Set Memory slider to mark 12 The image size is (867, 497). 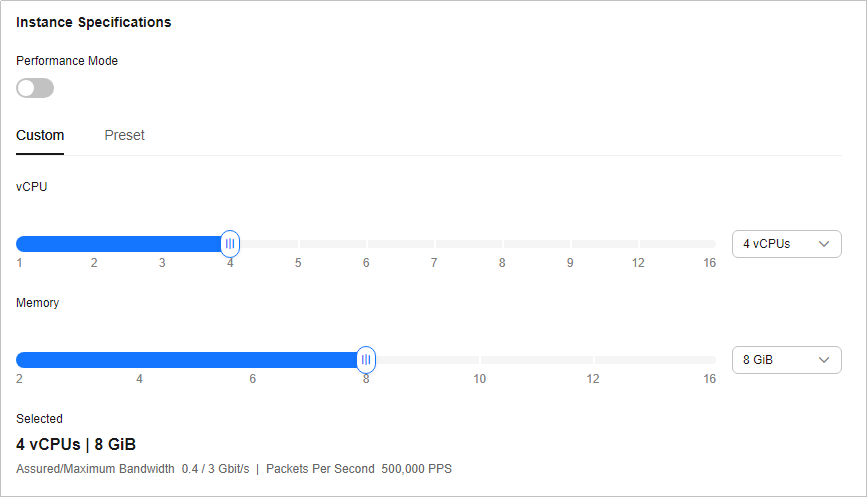click(593, 359)
